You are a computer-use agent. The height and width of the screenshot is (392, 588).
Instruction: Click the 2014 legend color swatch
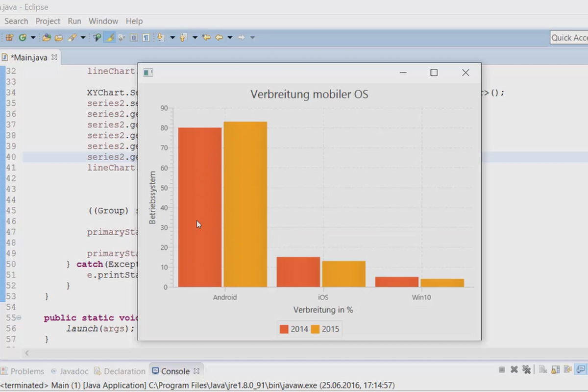point(284,329)
